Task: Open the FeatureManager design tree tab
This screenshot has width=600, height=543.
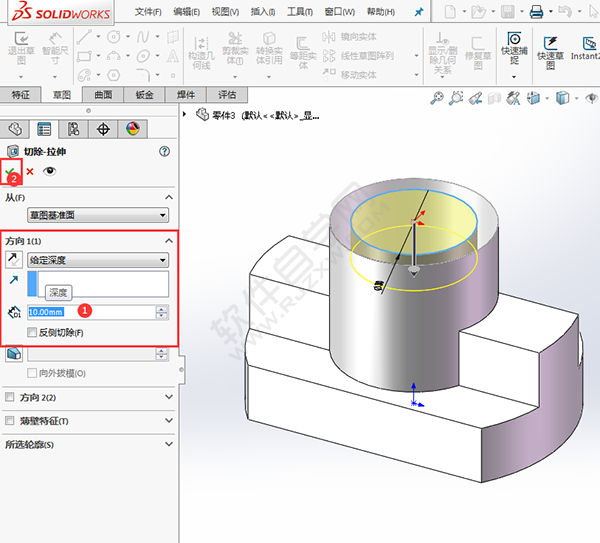Action: point(15,129)
